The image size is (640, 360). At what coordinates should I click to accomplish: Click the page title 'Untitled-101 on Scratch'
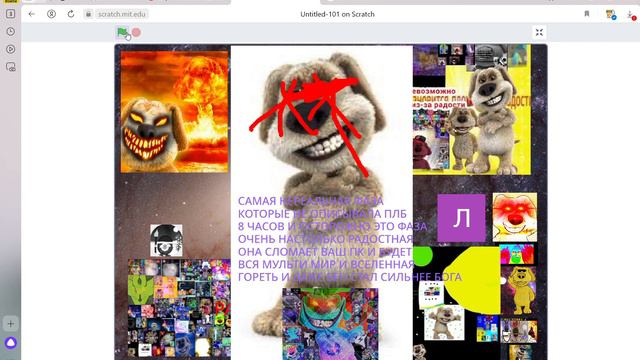pos(337,14)
